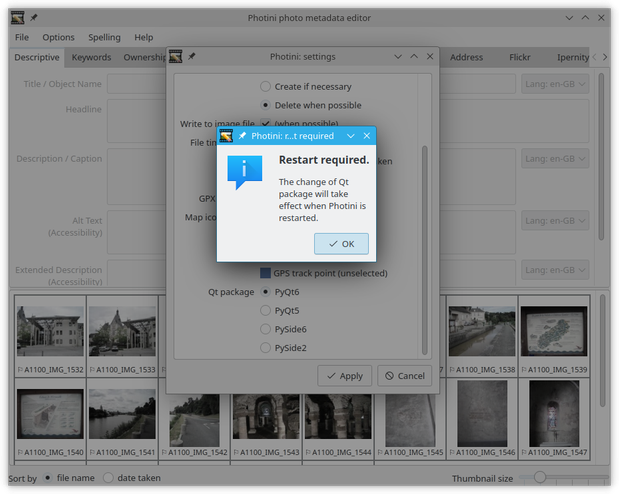Sort thumbnails by date taken
The image size is (619, 494).
pyautogui.click(x=108, y=478)
